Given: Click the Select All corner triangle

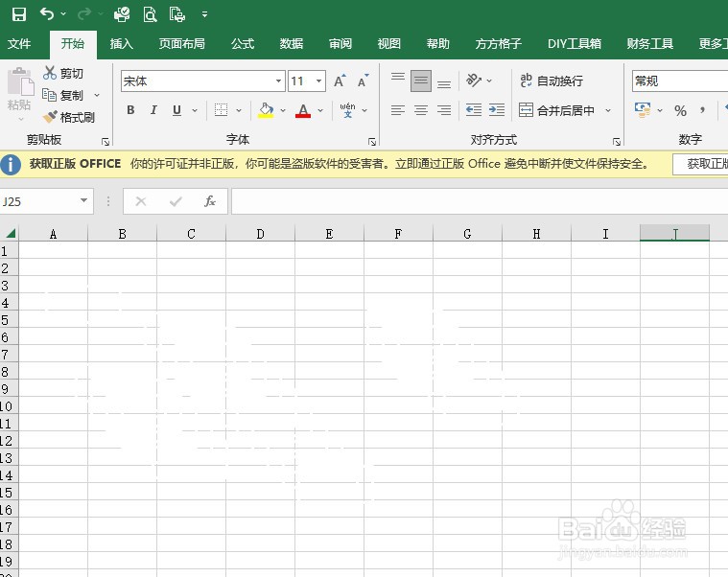Looking at the screenshot, I should [x=10, y=233].
